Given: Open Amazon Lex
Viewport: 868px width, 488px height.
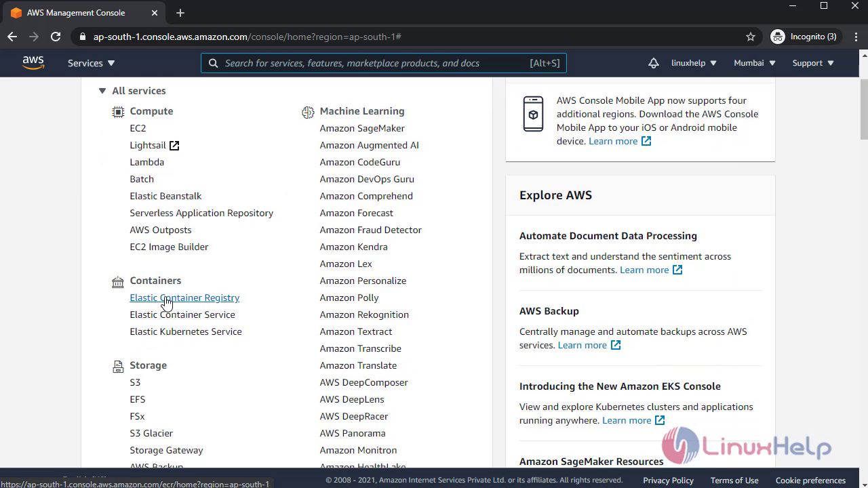Looking at the screenshot, I should 346,264.
